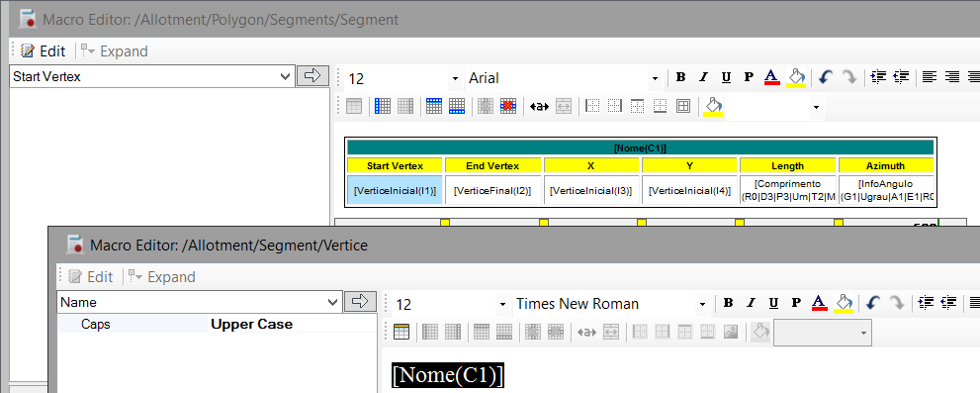The image size is (980, 393).
Task: Click cell fill bucket in upper table toolbar
Action: click(x=713, y=106)
